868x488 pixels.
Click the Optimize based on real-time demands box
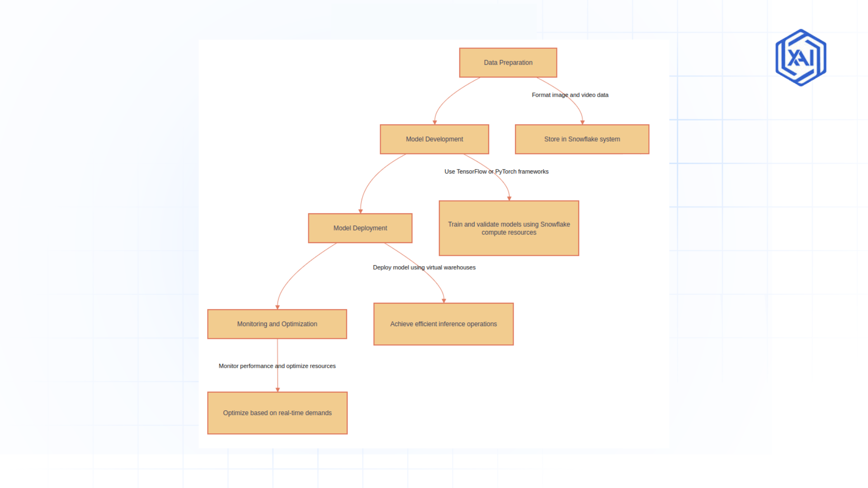tap(277, 413)
